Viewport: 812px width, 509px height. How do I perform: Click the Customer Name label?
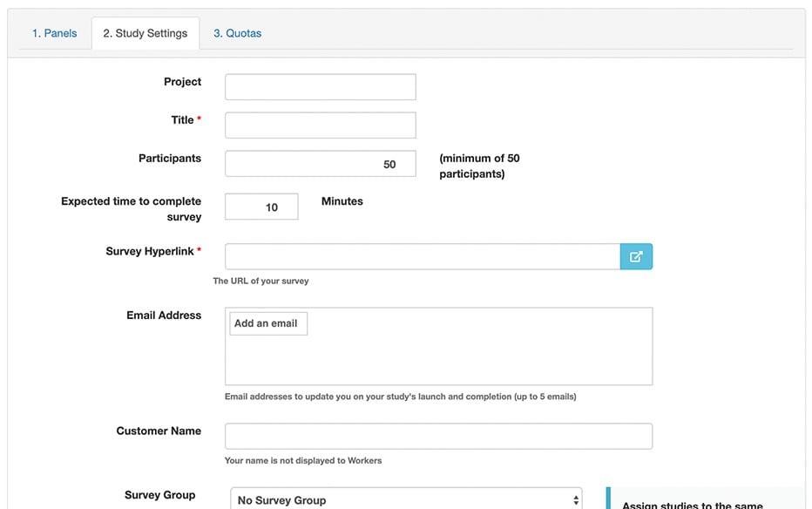159,431
